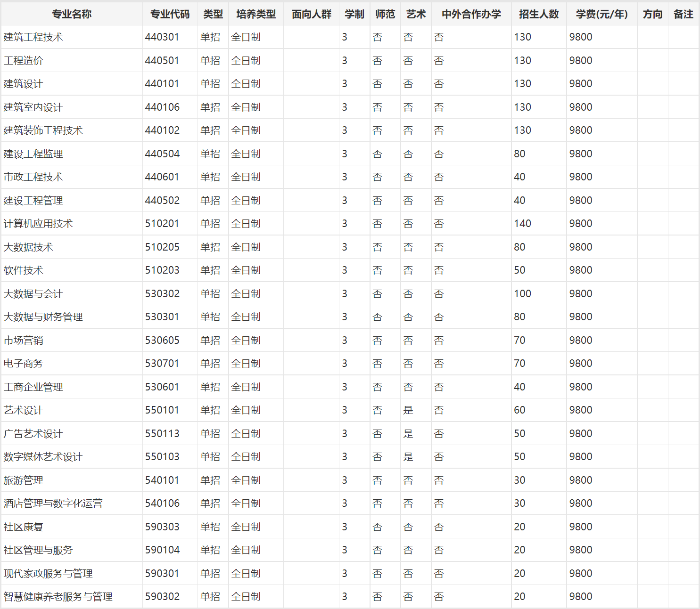Image resolution: width=700 pixels, height=609 pixels.
Task: Click major code 590302
Action: coord(162,597)
